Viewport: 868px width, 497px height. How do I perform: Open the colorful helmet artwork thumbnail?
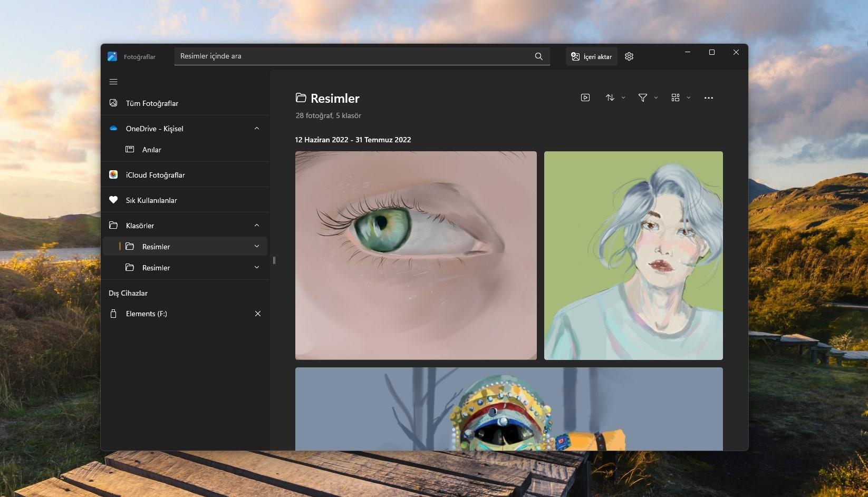[509, 409]
